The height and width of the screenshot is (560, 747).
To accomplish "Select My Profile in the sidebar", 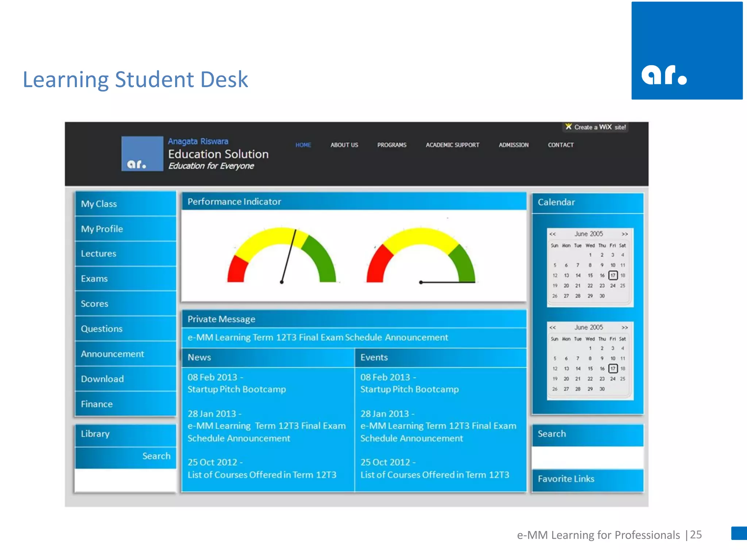I will (x=125, y=229).
